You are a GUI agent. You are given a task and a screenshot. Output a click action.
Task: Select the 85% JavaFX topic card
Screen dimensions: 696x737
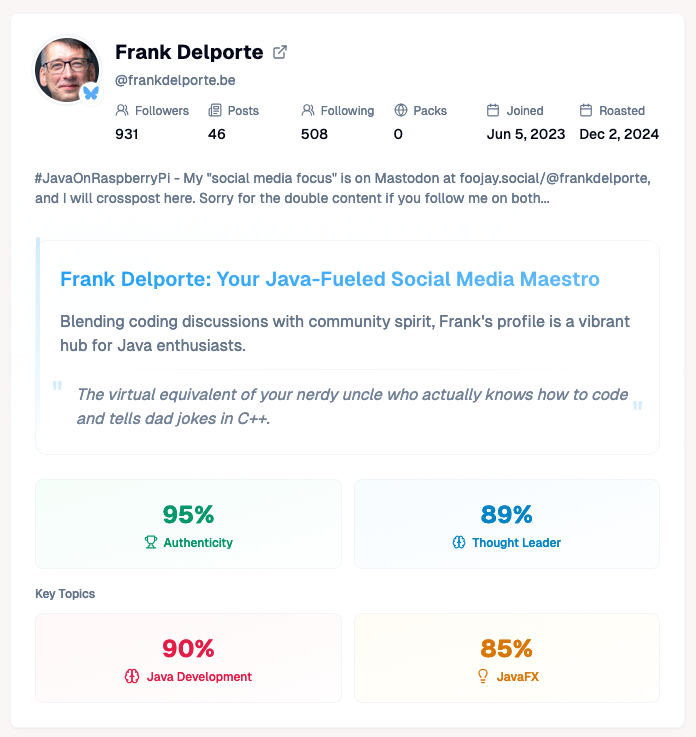[x=506, y=658]
